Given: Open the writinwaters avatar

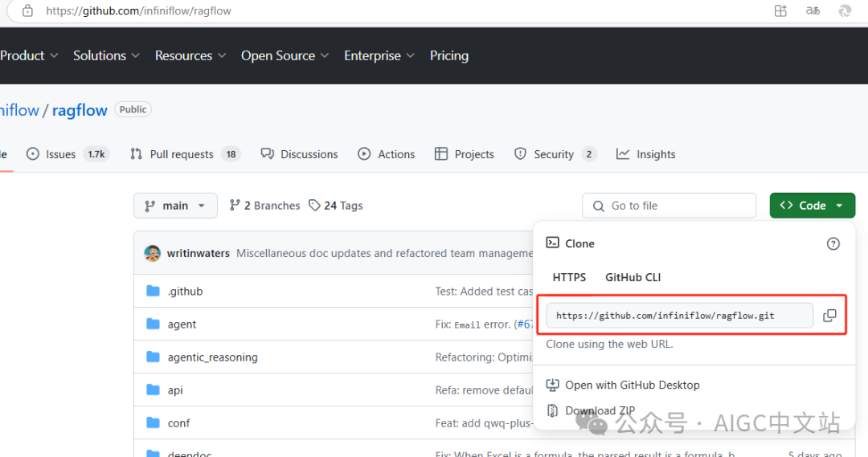Looking at the screenshot, I should click(x=152, y=253).
